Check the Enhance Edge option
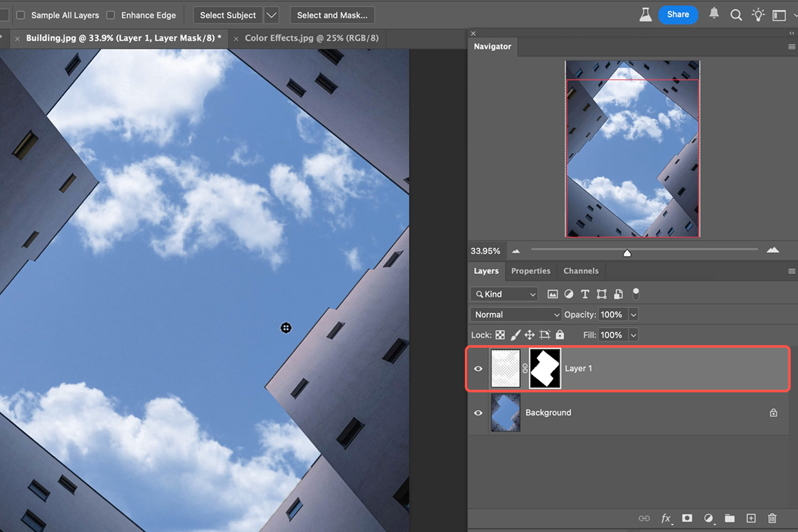 coord(110,15)
